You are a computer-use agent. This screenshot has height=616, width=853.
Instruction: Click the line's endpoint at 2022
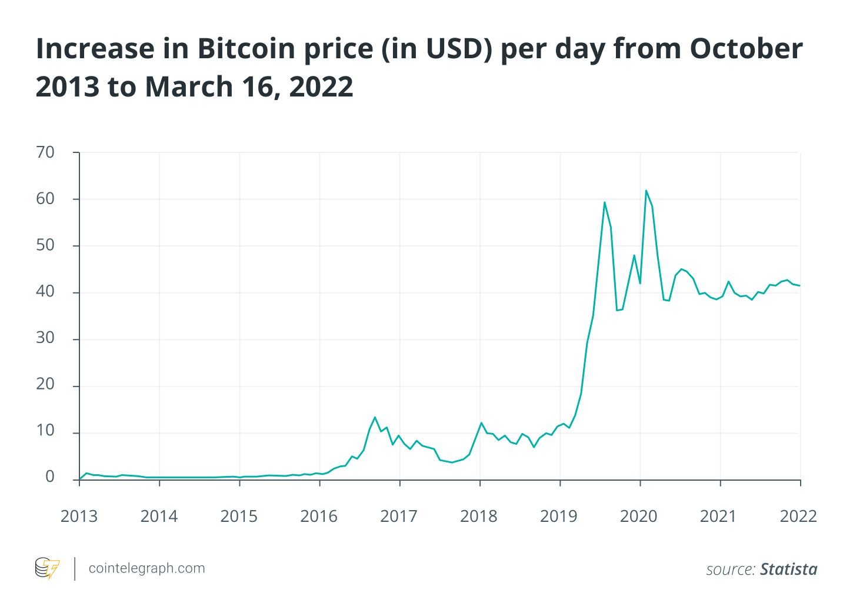[x=799, y=286]
